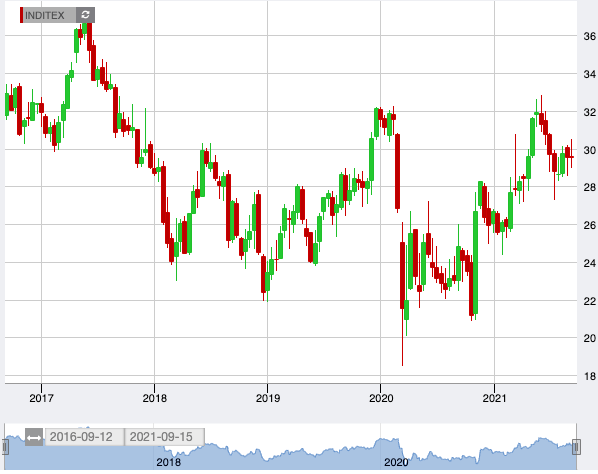Screen dimensions: 598x474
Task: Click the 18 price label on the axis
Action: [590, 376]
